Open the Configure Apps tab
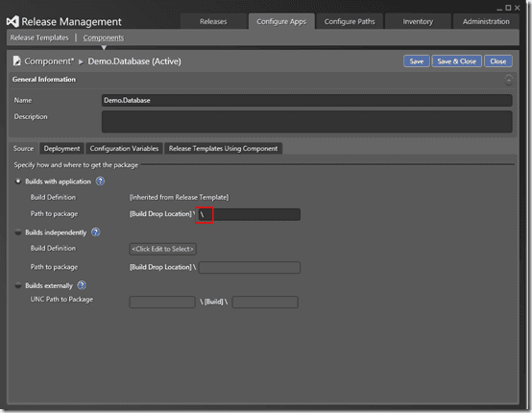 [281, 22]
